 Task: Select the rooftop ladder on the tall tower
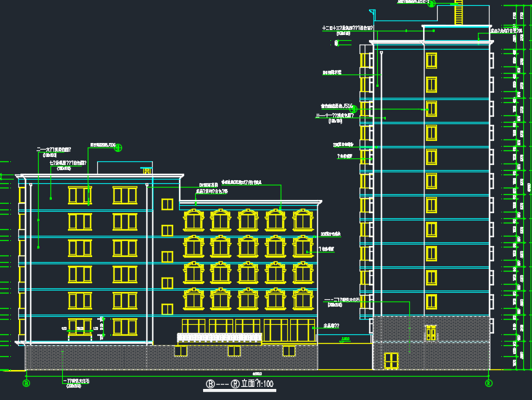pos(459,13)
